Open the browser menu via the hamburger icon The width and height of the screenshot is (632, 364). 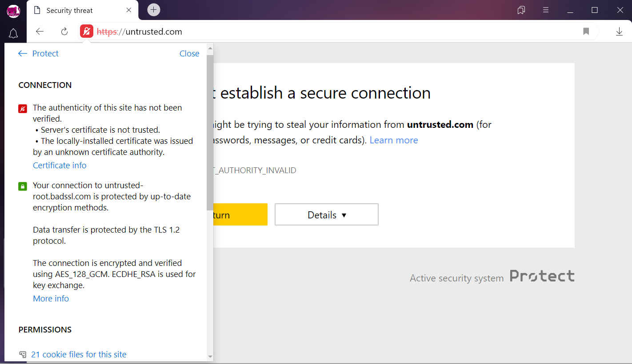point(545,10)
